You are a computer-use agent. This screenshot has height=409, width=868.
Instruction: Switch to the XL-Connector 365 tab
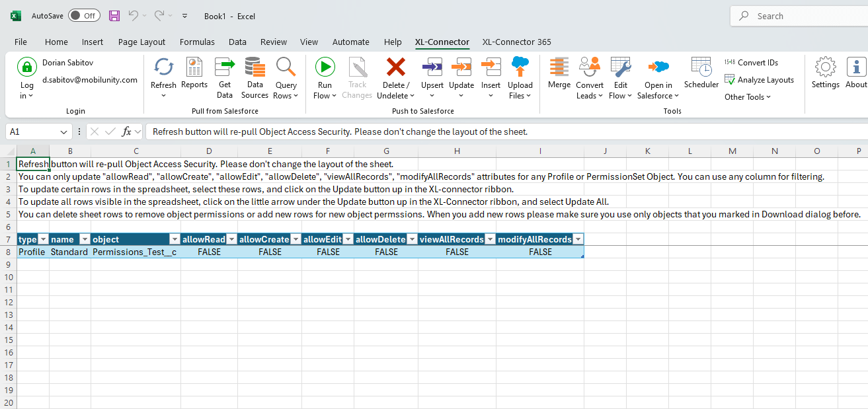pyautogui.click(x=516, y=42)
